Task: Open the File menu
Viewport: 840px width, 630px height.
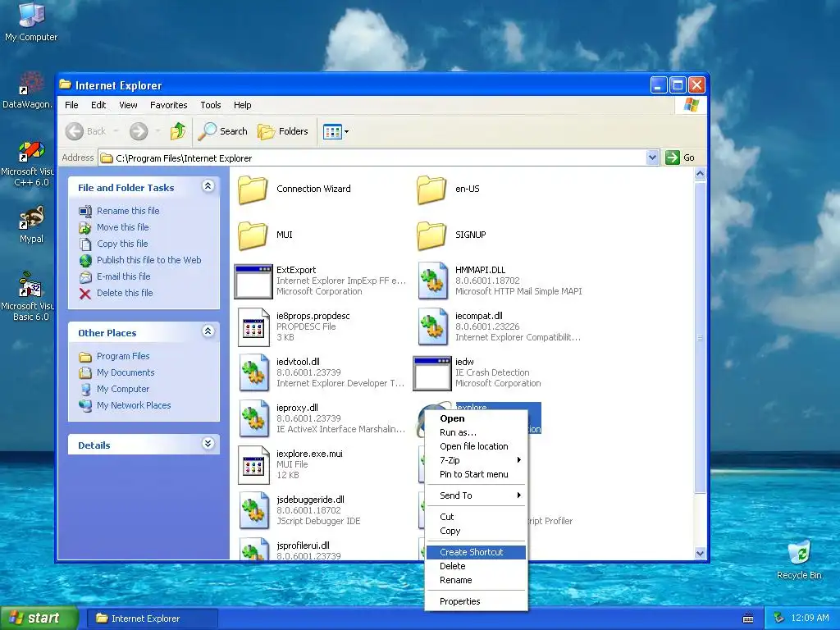Action: (x=71, y=105)
